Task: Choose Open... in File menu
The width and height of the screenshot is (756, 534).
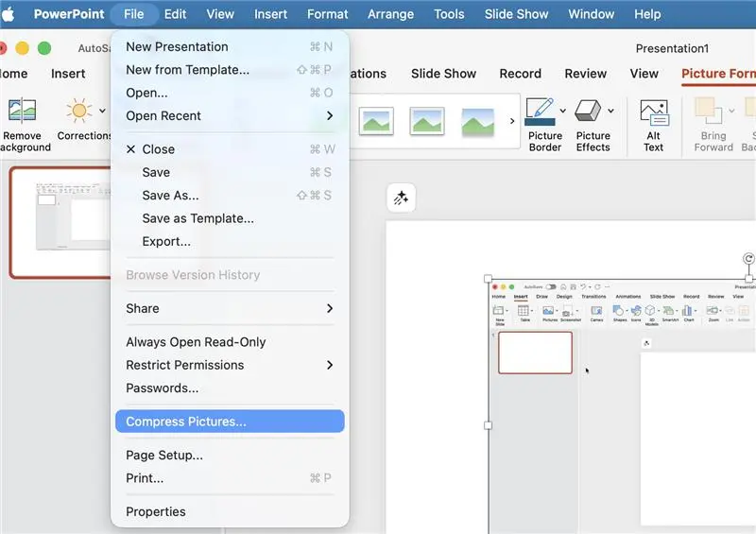Action: coord(230,93)
